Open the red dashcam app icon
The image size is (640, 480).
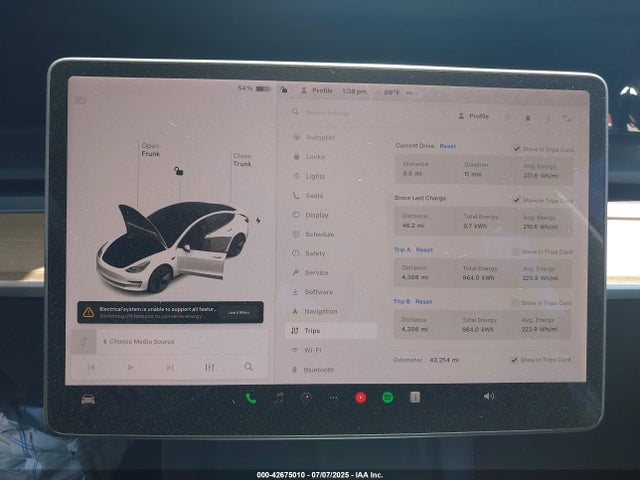(x=360, y=398)
